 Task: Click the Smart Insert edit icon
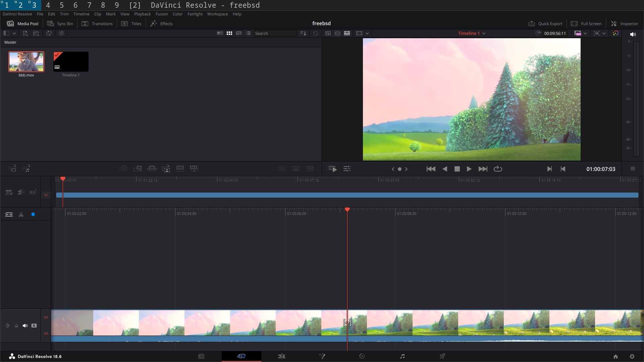coord(124,169)
